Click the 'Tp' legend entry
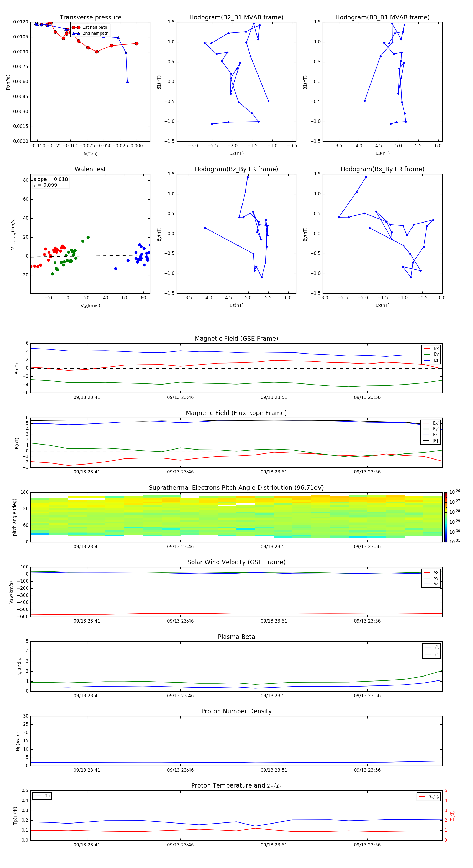 [42, 796]
